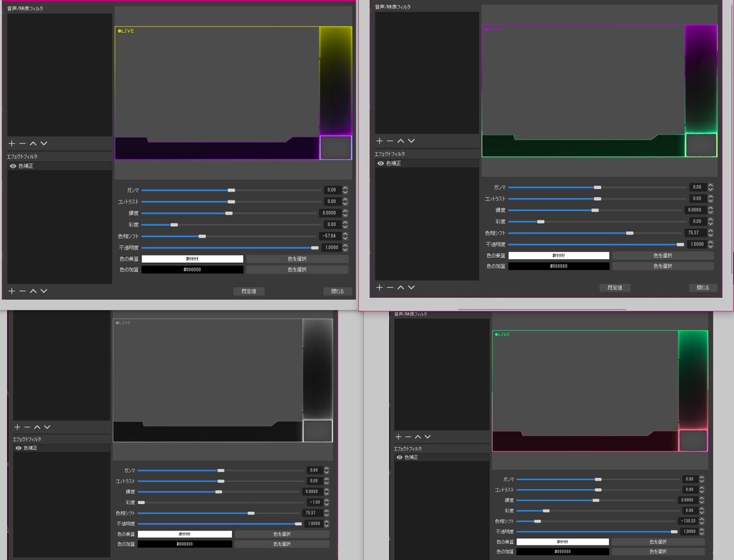Viewport: 734px width, 560px height.
Task: Add an audio/video filter in the gray LIVE window
Action: click(x=17, y=427)
